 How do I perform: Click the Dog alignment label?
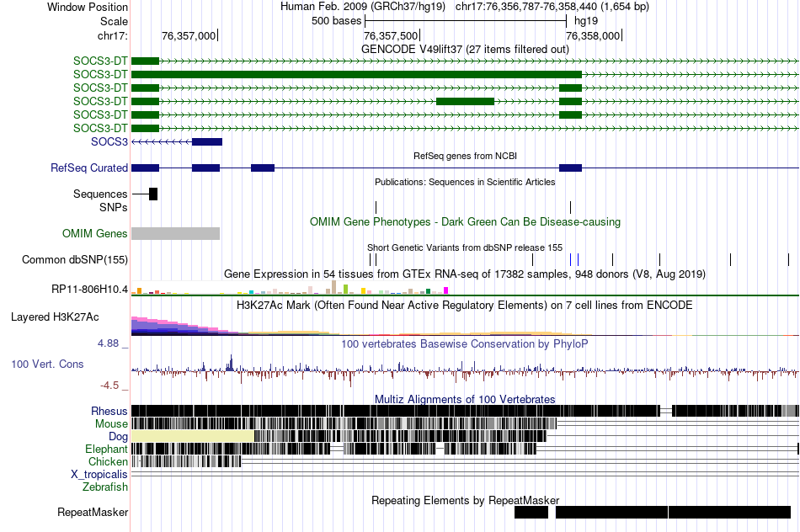pos(118,436)
